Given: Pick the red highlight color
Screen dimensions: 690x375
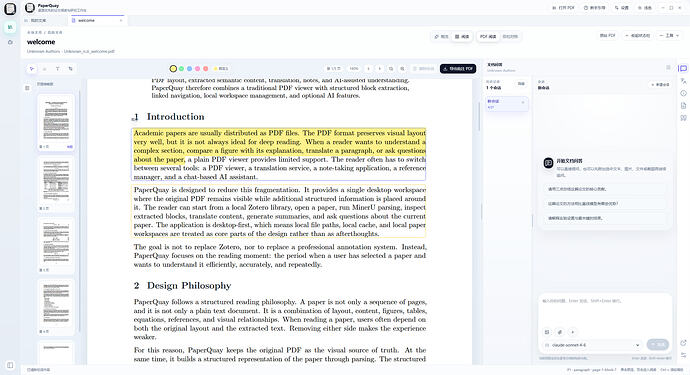Looking at the screenshot, I should [x=206, y=69].
